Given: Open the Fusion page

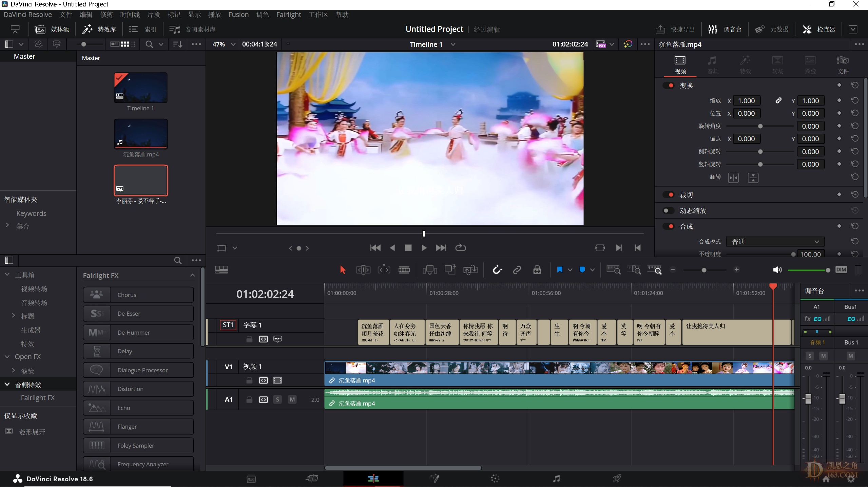Looking at the screenshot, I should pyautogui.click(x=435, y=479).
